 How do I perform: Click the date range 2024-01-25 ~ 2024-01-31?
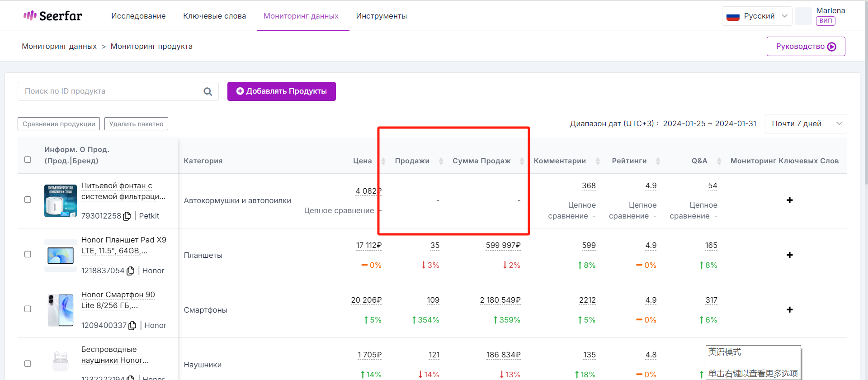(x=709, y=124)
